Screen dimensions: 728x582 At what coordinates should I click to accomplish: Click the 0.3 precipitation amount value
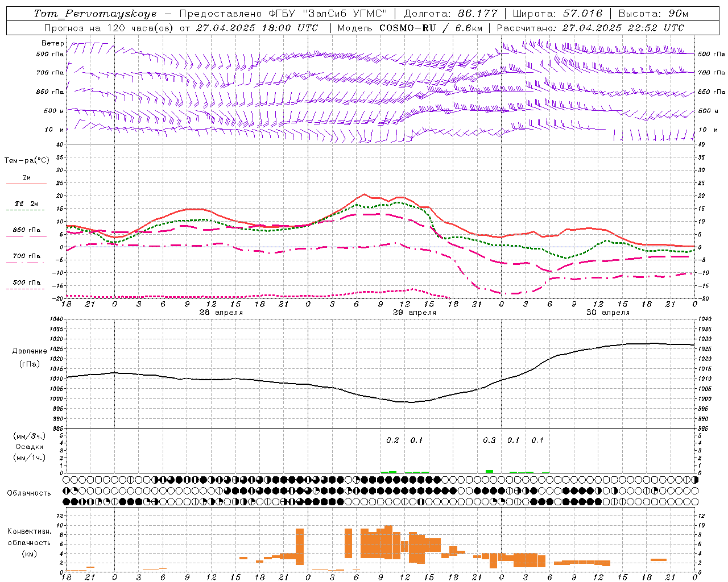pyautogui.click(x=489, y=440)
